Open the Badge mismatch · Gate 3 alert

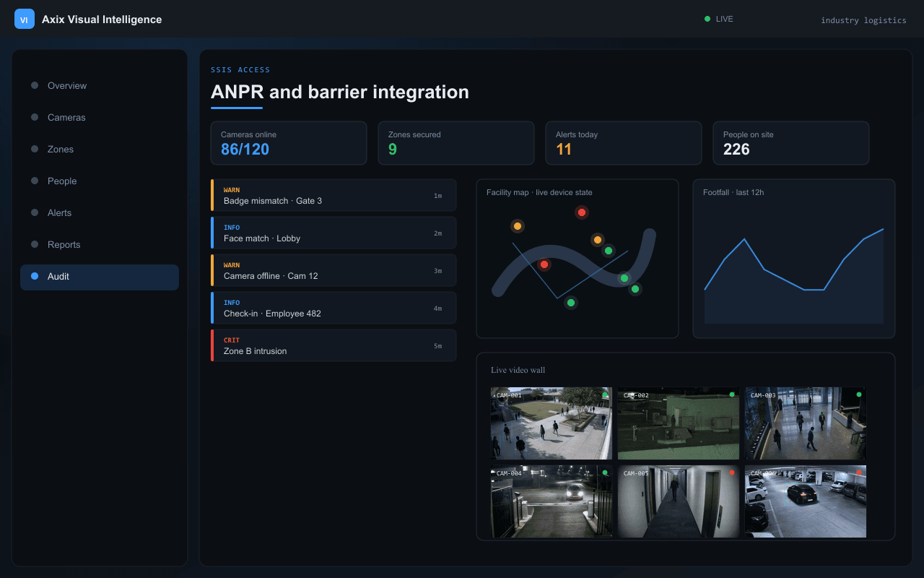coord(334,195)
